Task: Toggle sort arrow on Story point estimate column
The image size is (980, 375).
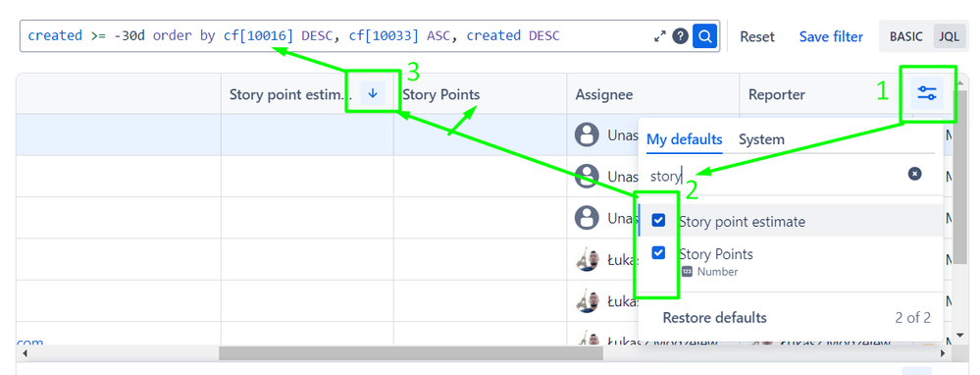Action: pyautogui.click(x=373, y=94)
